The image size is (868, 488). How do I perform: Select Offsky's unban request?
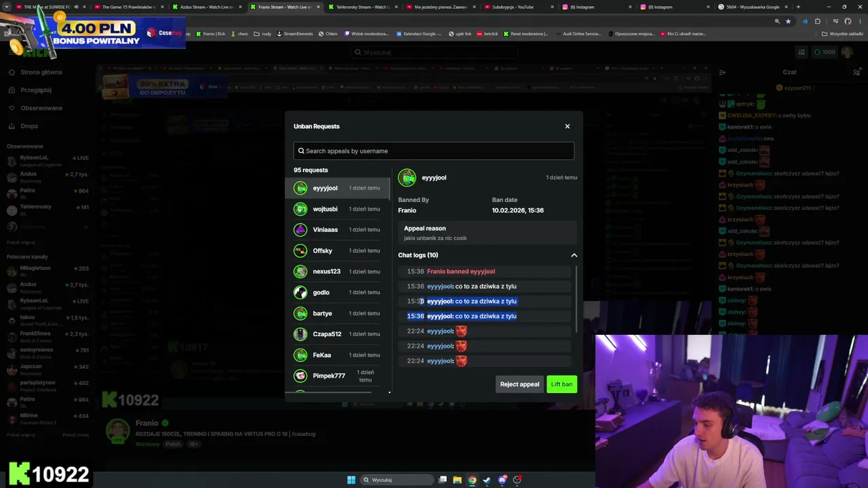pyautogui.click(x=337, y=251)
